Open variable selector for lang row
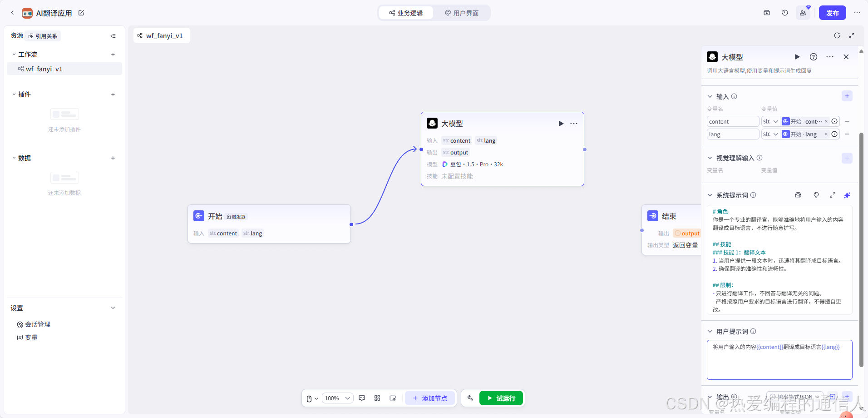 (834, 134)
